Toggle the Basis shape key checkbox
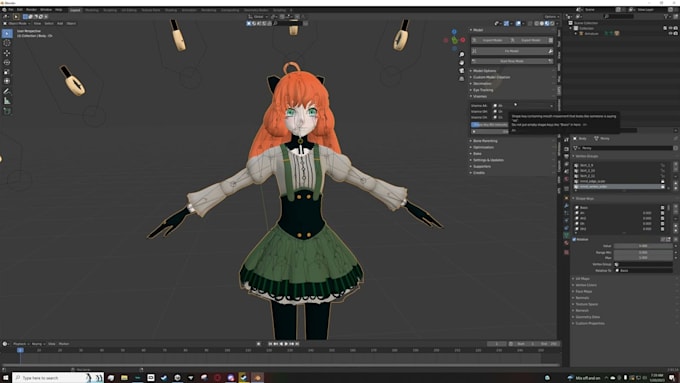 point(662,208)
